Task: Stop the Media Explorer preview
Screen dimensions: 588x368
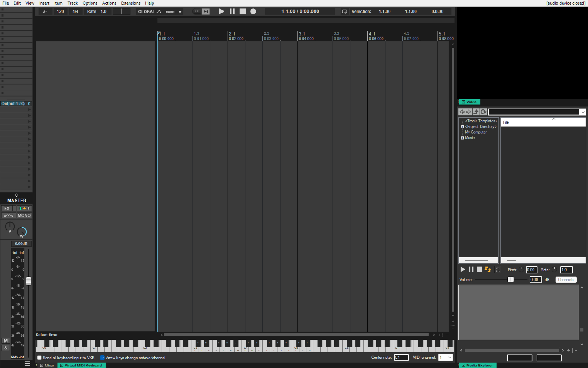Action: tap(480, 269)
